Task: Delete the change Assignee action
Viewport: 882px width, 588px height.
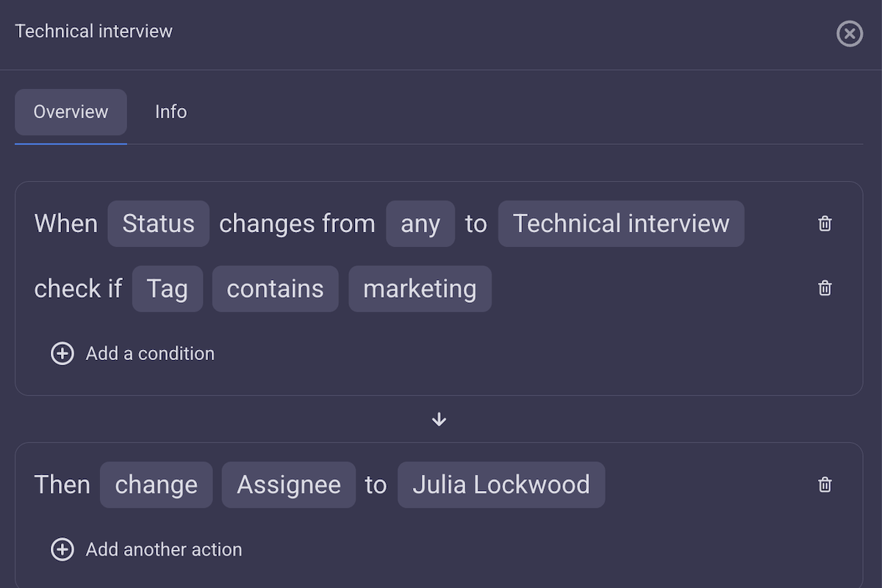Action: (824, 484)
